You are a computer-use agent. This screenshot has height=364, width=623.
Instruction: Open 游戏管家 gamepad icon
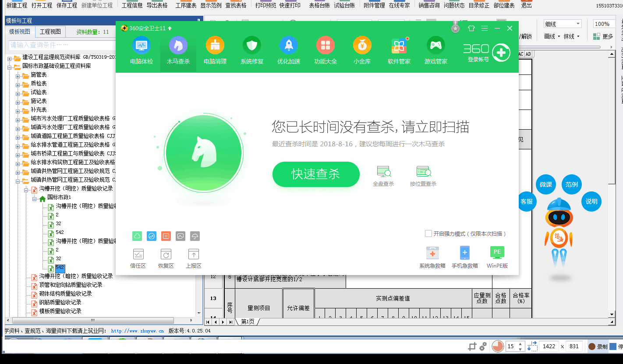click(436, 50)
